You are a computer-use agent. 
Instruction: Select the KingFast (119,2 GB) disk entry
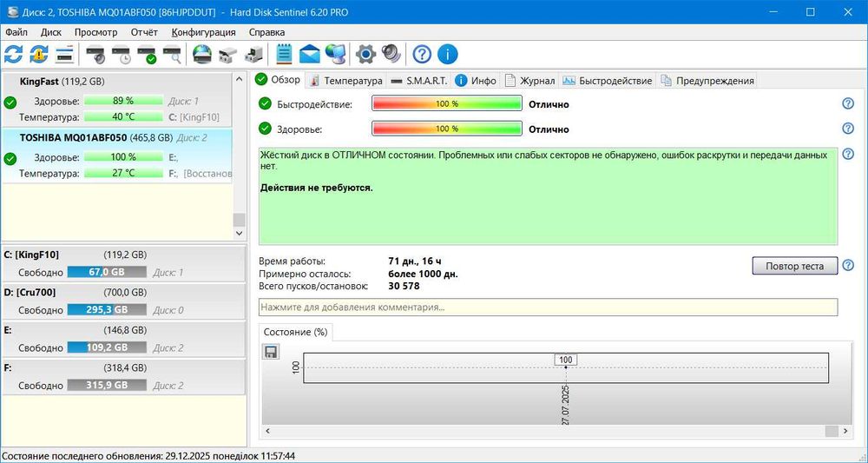tap(116, 100)
